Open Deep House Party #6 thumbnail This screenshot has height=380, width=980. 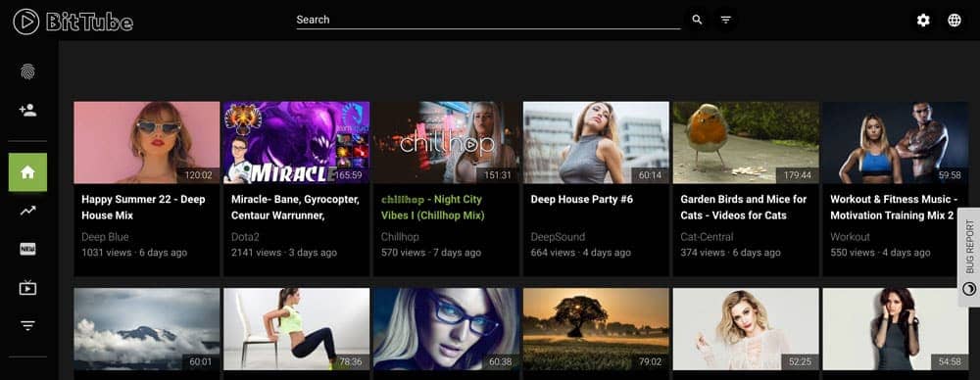(596, 143)
